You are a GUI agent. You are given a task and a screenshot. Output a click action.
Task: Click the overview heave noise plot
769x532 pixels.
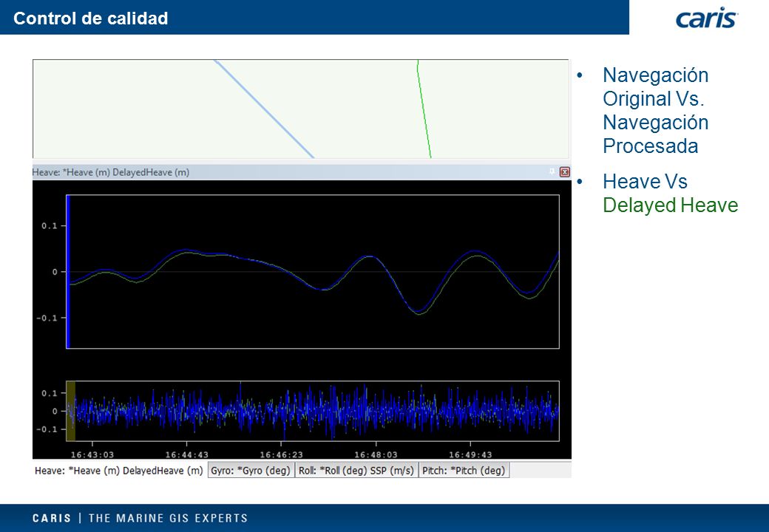coord(313,411)
